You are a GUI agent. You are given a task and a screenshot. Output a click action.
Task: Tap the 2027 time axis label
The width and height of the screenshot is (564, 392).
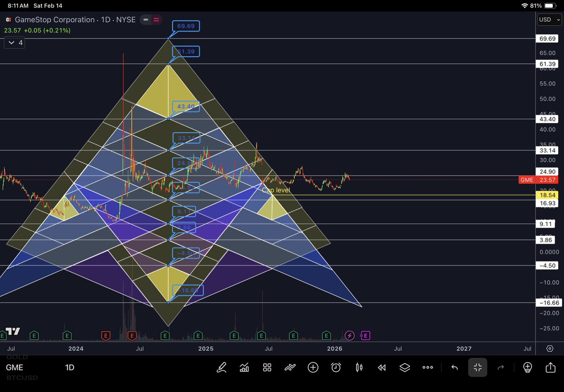pyautogui.click(x=464, y=349)
